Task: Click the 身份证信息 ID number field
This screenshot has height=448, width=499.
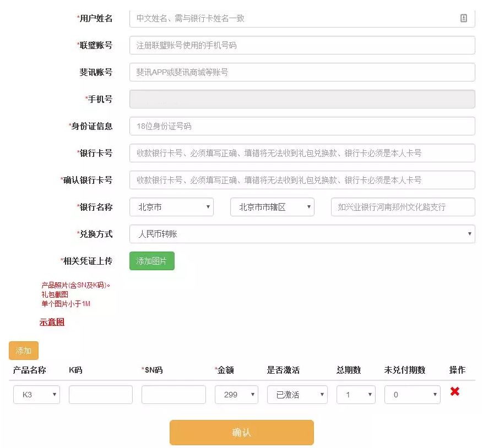Action: click(x=302, y=126)
